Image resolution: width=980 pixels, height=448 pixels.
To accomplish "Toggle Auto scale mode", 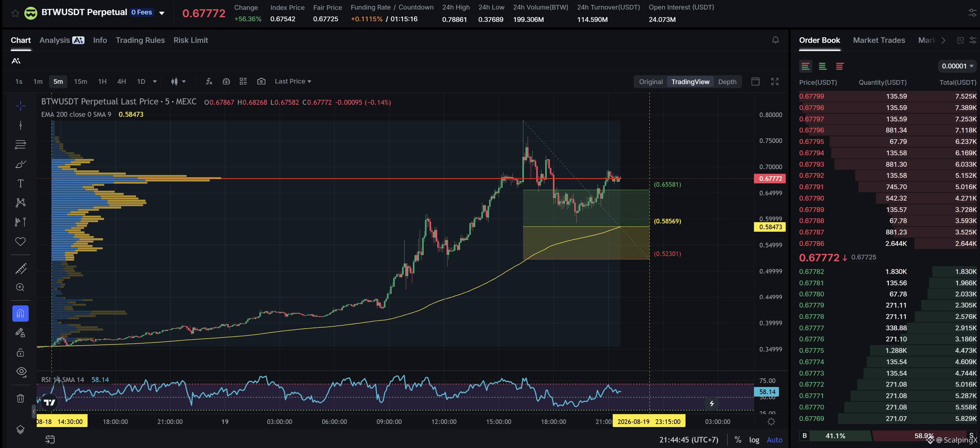I will 774,440.
